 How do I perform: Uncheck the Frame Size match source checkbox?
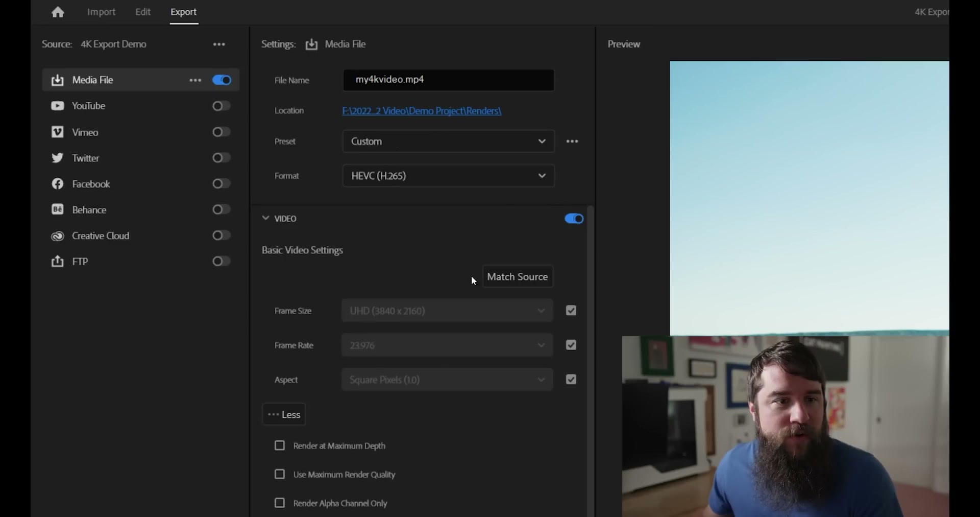(x=571, y=310)
